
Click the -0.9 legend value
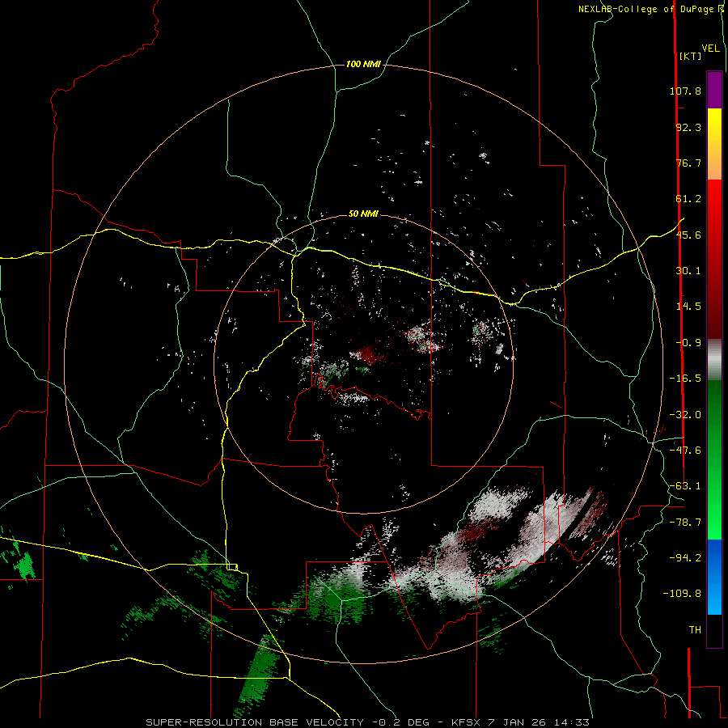pos(688,343)
